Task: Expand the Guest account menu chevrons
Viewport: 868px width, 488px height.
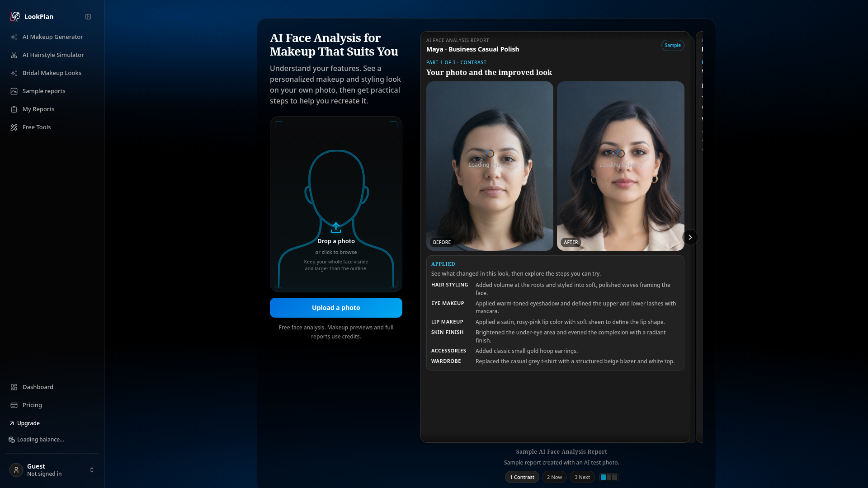Action: point(92,470)
